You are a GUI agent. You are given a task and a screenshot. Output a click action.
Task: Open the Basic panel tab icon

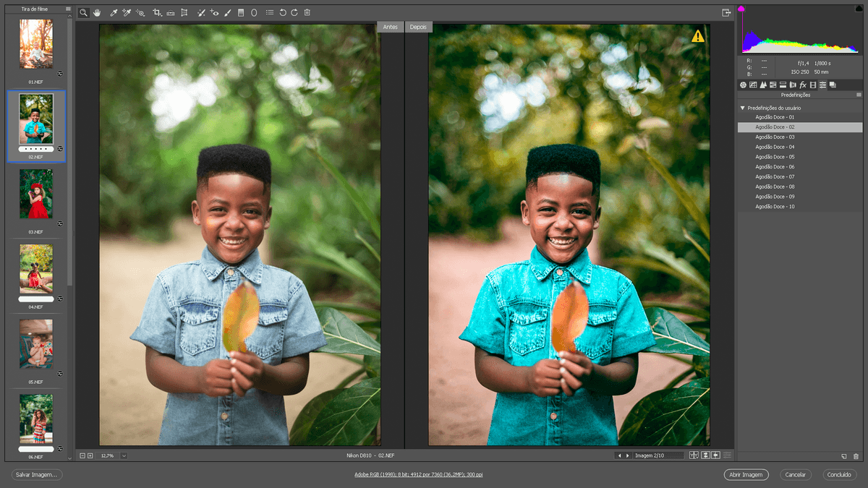(x=743, y=85)
